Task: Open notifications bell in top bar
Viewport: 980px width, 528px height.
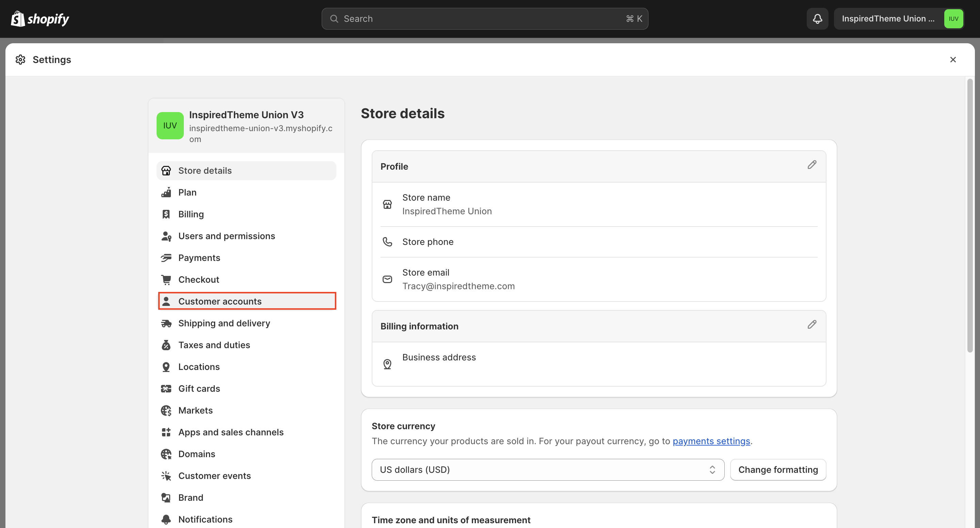Action: (x=817, y=19)
